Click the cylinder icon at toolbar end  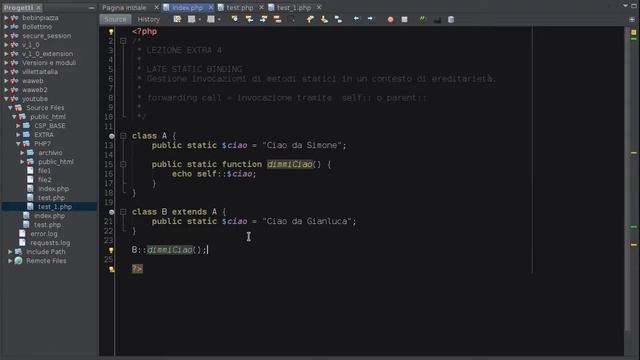pyautogui.click(x=451, y=19)
